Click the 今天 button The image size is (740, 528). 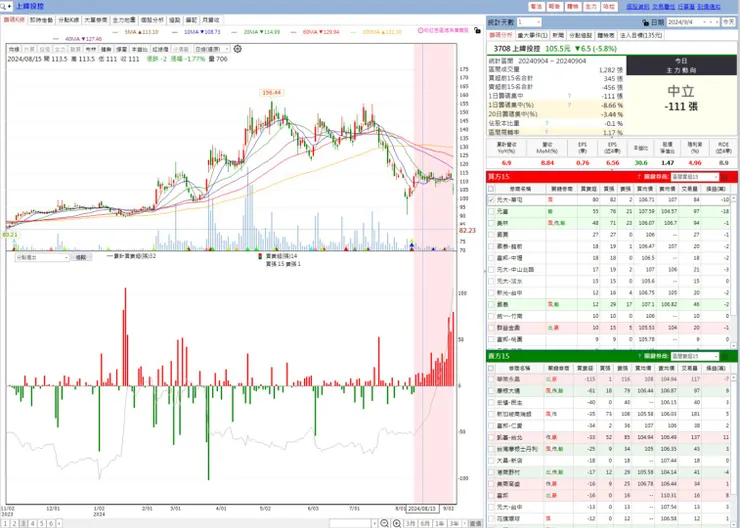click(728, 22)
